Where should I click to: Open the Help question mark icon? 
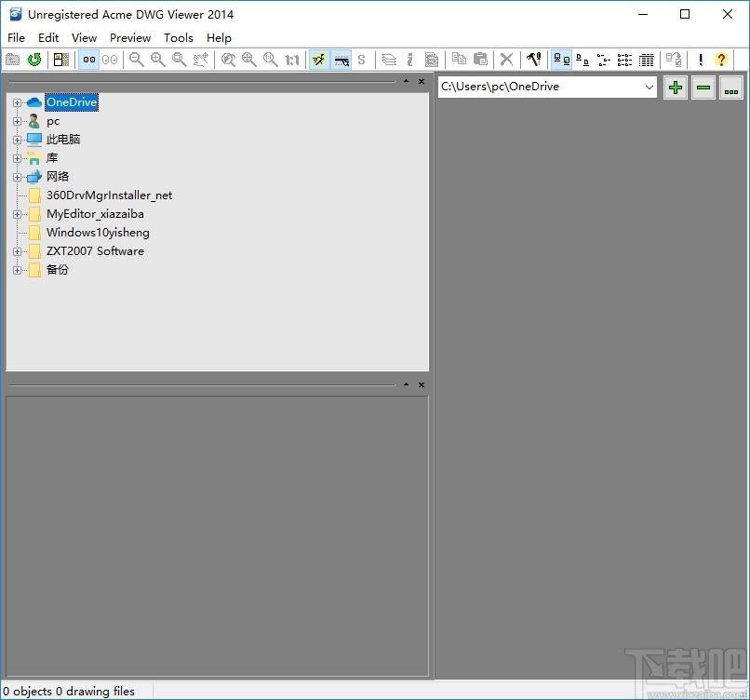tap(721, 59)
